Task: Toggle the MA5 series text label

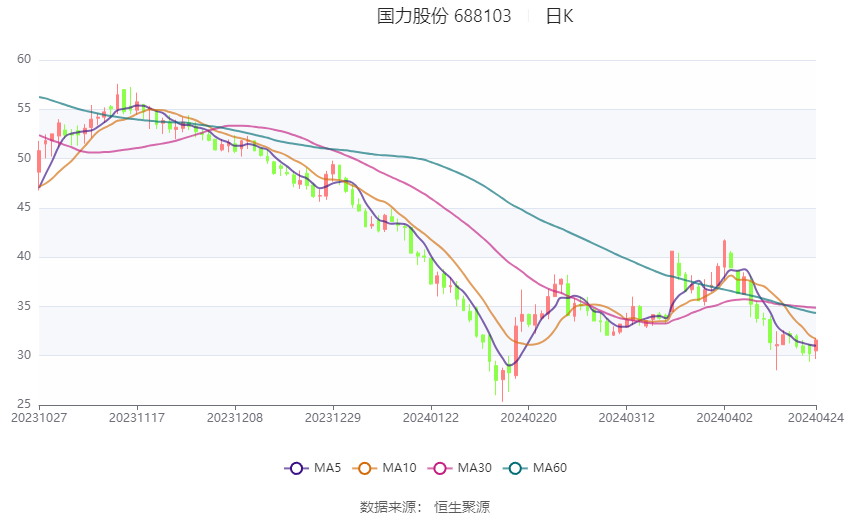Action: pos(328,468)
